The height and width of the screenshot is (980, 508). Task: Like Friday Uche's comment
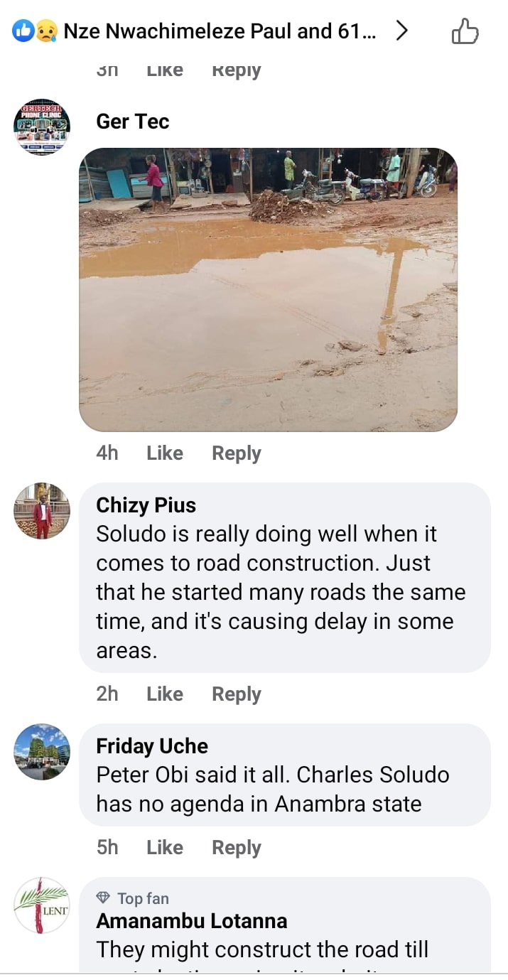[165, 847]
